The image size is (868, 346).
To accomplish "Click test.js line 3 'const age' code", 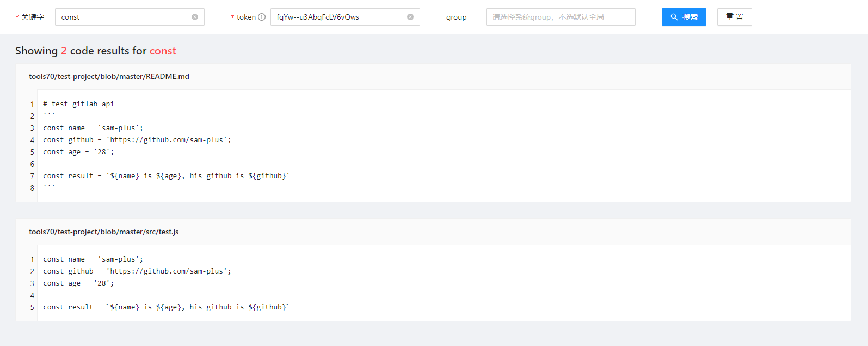I will click(x=78, y=283).
